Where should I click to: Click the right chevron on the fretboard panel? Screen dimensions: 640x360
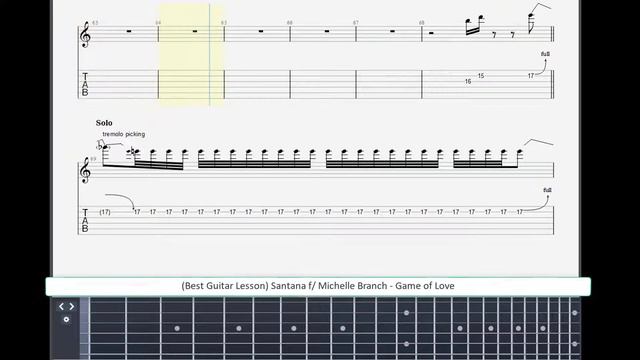click(71, 307)
